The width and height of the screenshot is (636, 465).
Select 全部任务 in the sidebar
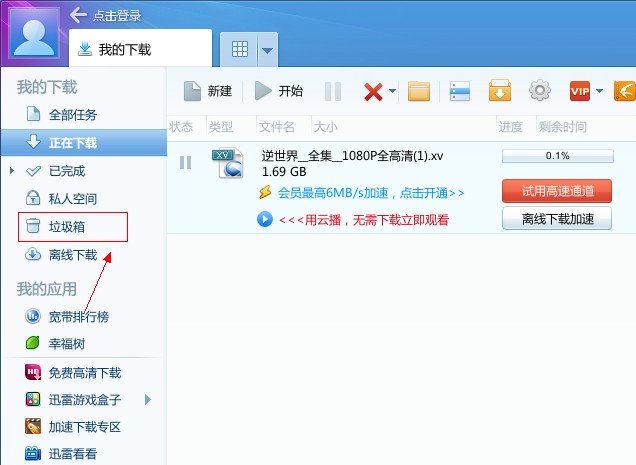(x=84, y=115)
